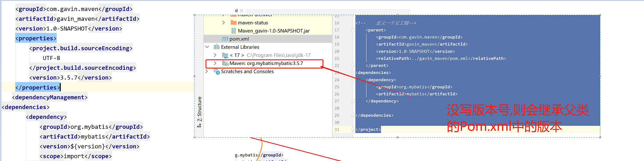
Task: Click line number 21 in the gutter
Action: [337, 59]
